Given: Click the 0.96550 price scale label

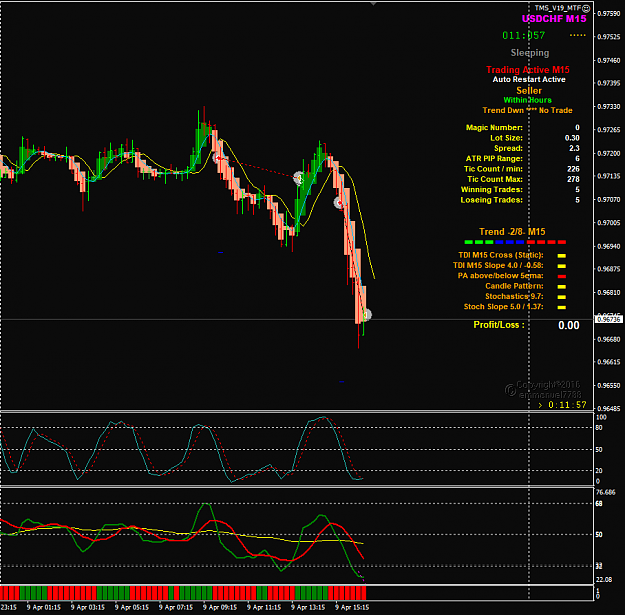Looking at the screenshot, I should click(x=609, y=386).
